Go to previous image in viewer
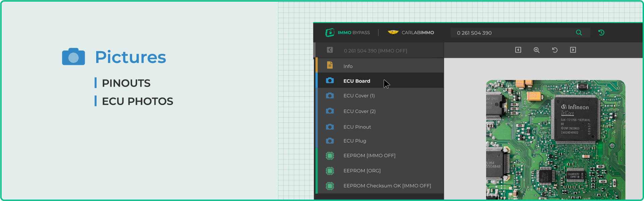This screenshot has width=644, height=201. tap(518, 50)
